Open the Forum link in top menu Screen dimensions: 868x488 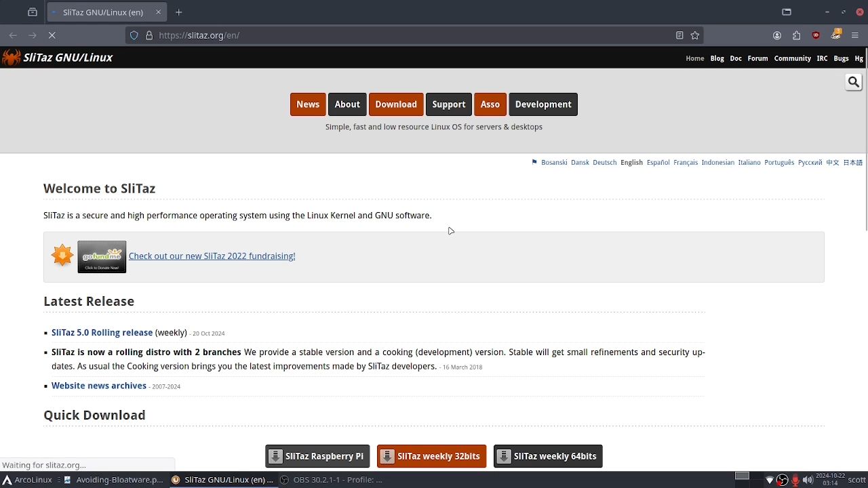point(757,58)
